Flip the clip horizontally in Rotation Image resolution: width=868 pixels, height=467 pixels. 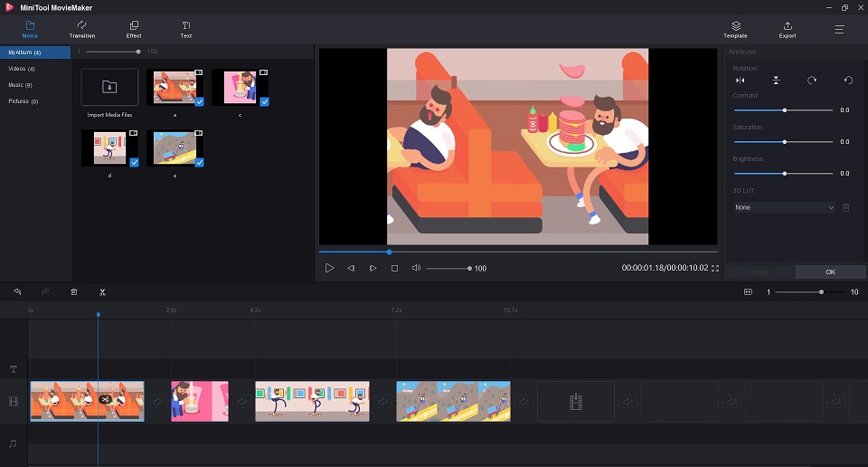tap(741, 81)
